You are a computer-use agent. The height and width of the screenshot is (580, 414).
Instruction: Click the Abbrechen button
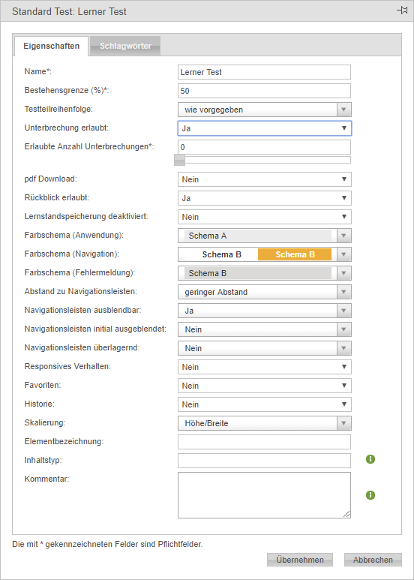tap(373, 560)
